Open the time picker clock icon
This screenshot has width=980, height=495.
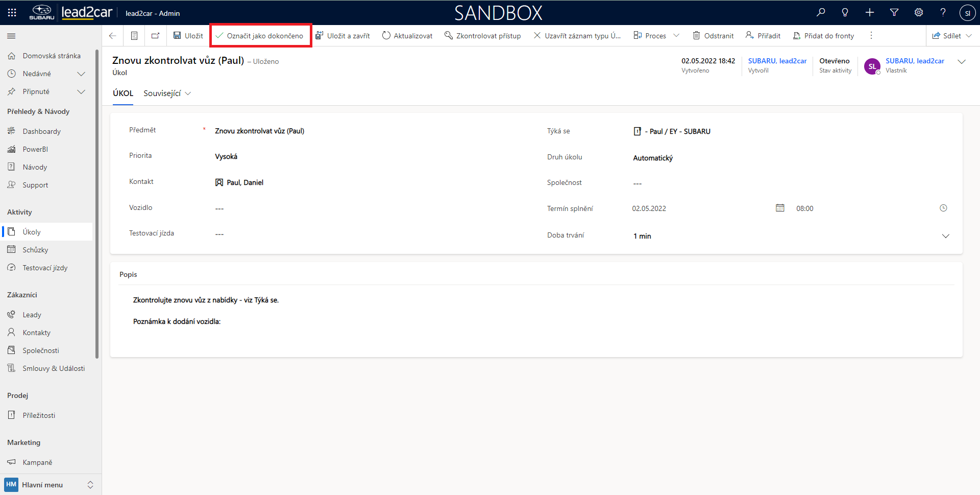[943, 208]
